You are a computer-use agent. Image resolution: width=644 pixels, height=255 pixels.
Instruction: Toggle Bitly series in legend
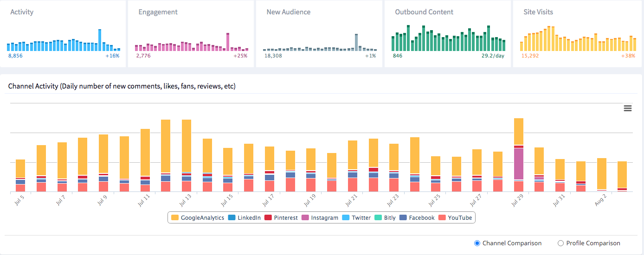pos(385,218)
